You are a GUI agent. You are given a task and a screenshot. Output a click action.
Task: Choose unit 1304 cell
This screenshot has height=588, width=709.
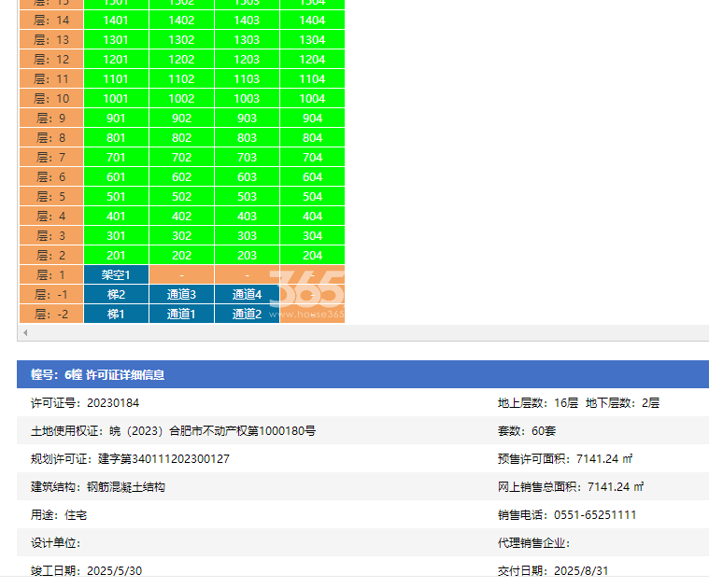click(312, 40)
